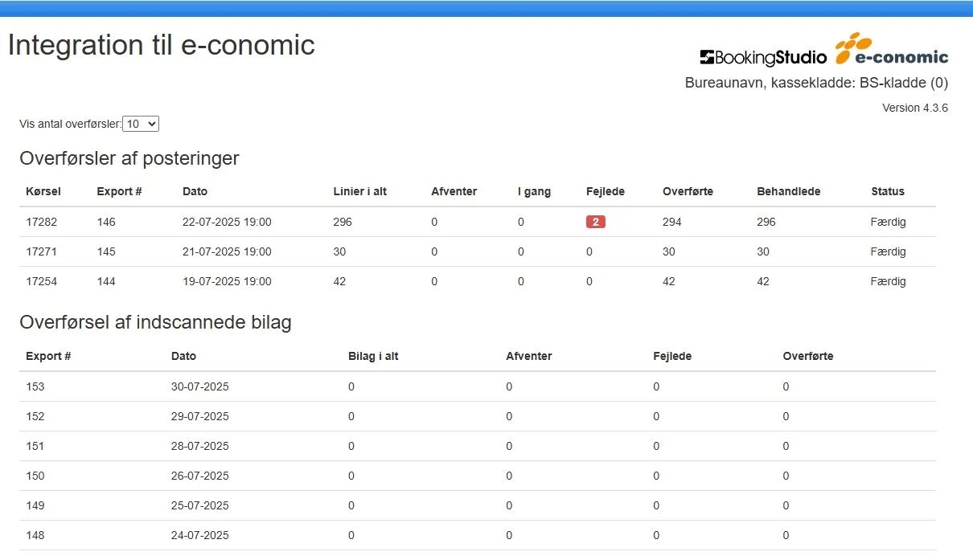Click the Bilag i alt column header
The height and width of the screenshot is (560, 973).
pyautogui.click(x=373, y=356)
